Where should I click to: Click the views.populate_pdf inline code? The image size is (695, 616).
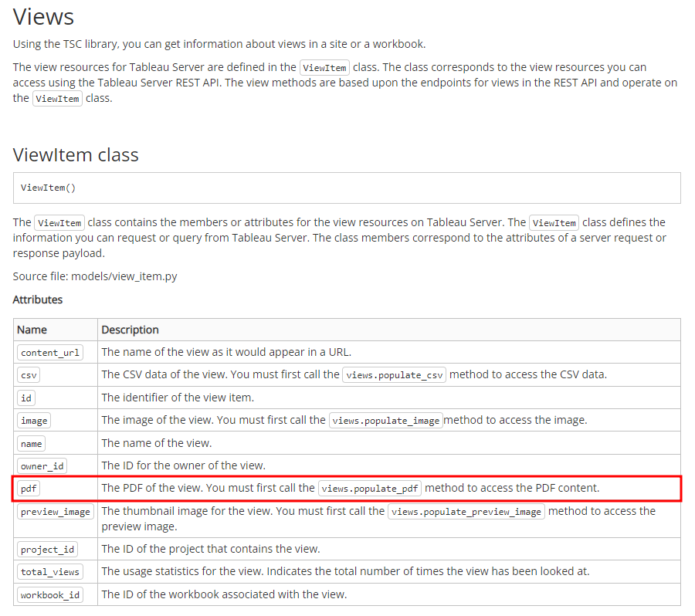click(x=370, y=489)
